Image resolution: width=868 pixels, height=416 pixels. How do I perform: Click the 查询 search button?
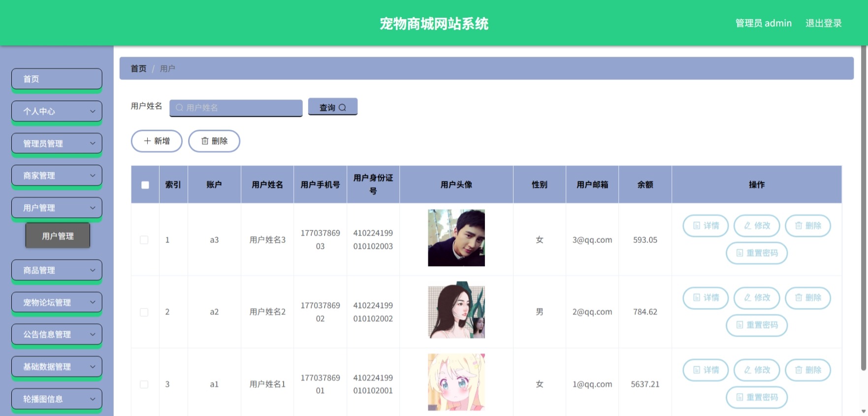tap(333, 107)
